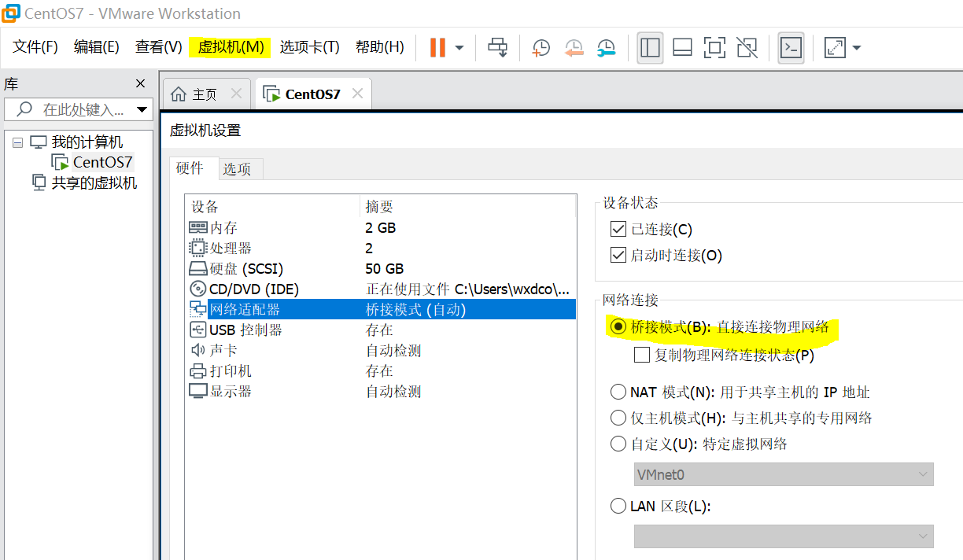Image resolution: width=963 pixels, height=560 pixels.
Task: Click the pause virtual machine icon
Action: (x=437, y=47)
